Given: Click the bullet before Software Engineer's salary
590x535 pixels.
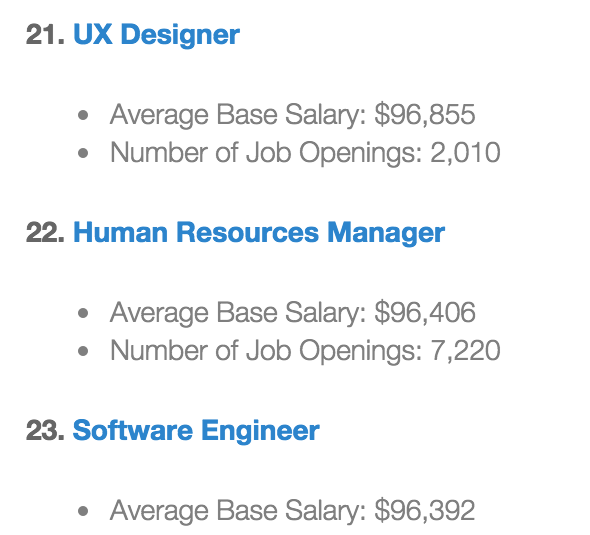Looking at the screenshot, I should (x=83, y=511).
